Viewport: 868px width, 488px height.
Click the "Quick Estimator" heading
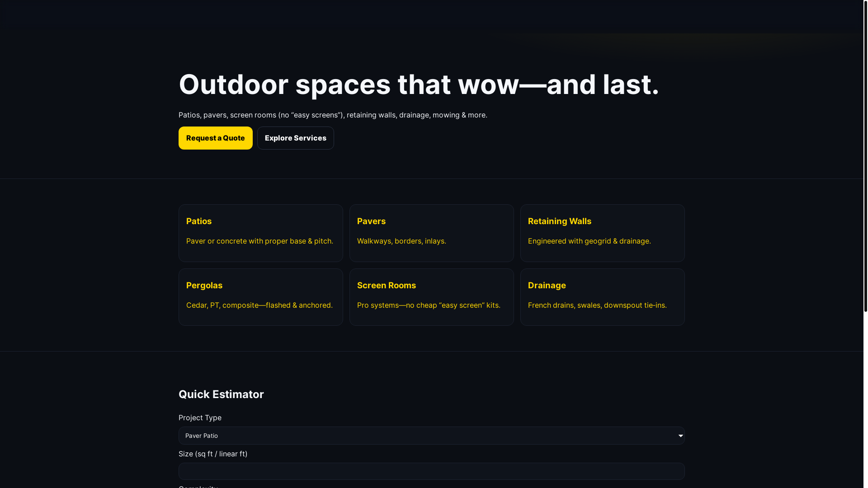coord(221,394)
